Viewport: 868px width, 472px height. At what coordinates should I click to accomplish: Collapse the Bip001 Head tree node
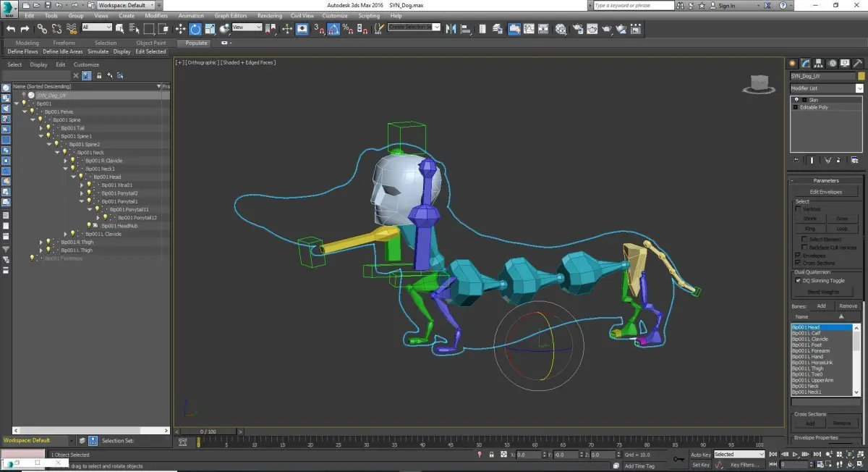tap(74, 177)
